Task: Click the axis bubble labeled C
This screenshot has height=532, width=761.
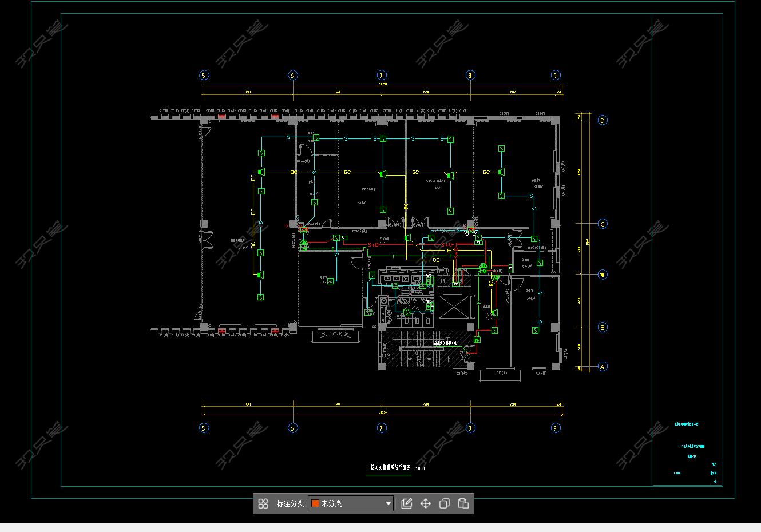Action: (x=603, y=224)
